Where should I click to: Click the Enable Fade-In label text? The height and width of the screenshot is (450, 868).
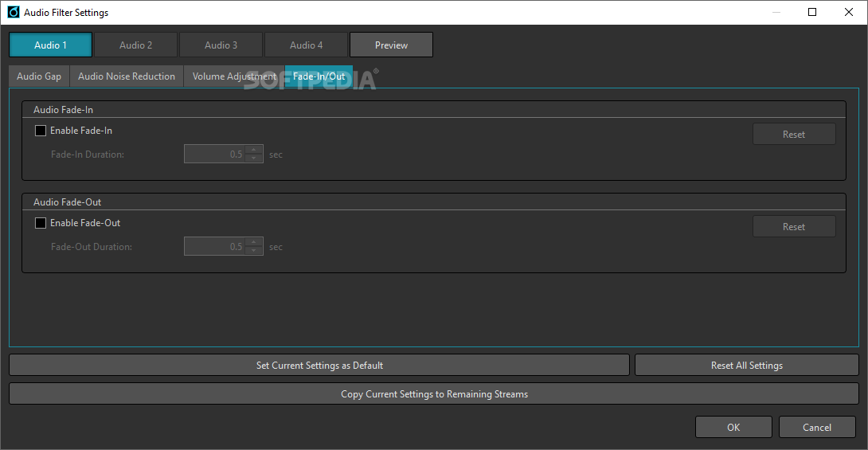pyautogui.click(x=80, y=131)
